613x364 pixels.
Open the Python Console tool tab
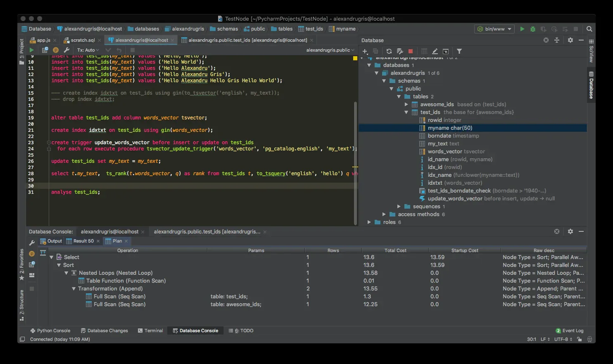tap(50, 331)
